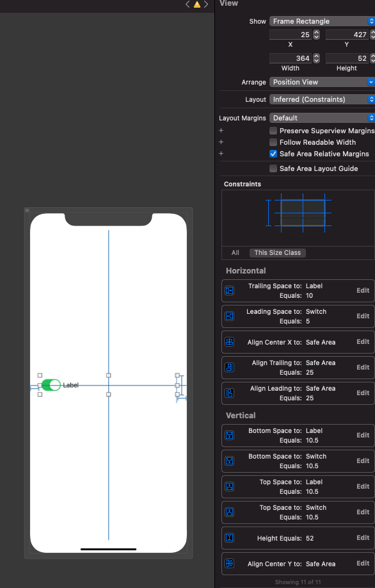Enable Follow Readable Width checkbox
This screenshot has height=588, width=375.
273,142
